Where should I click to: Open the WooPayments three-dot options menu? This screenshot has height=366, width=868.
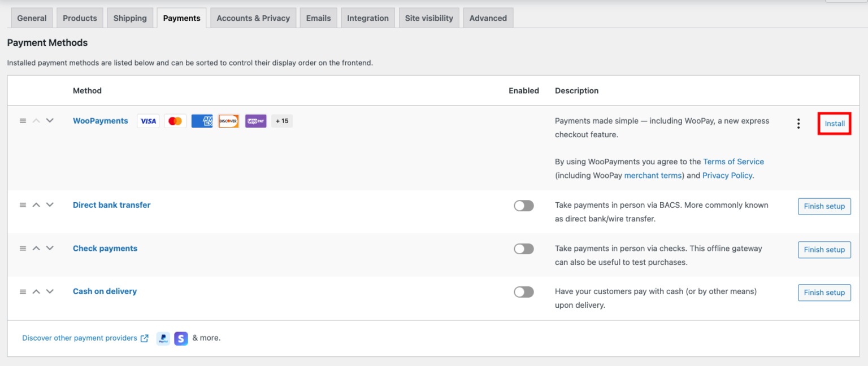point(798,124)
